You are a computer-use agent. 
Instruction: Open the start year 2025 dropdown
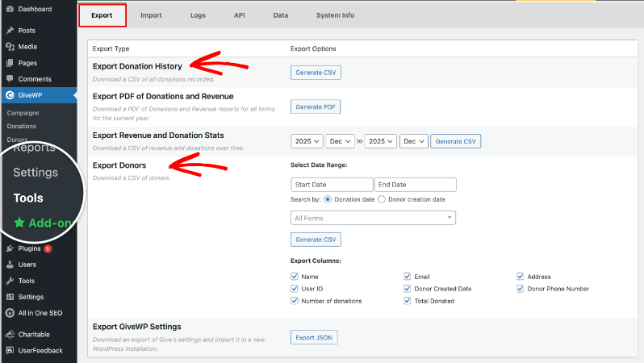[x=307, y=141]
